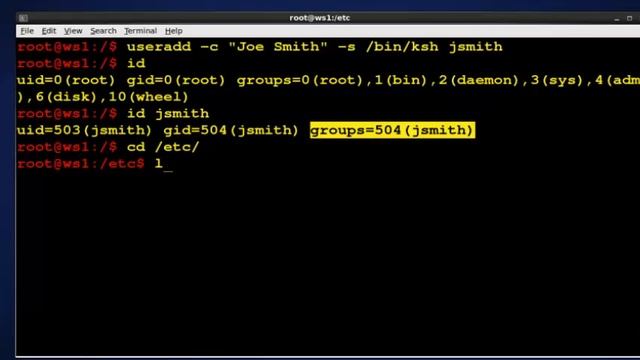Viewport: 640px width, 360px height.
Task: Click the 10(wheel) group text
Action: pyautogui.click(x=149, y=97)
